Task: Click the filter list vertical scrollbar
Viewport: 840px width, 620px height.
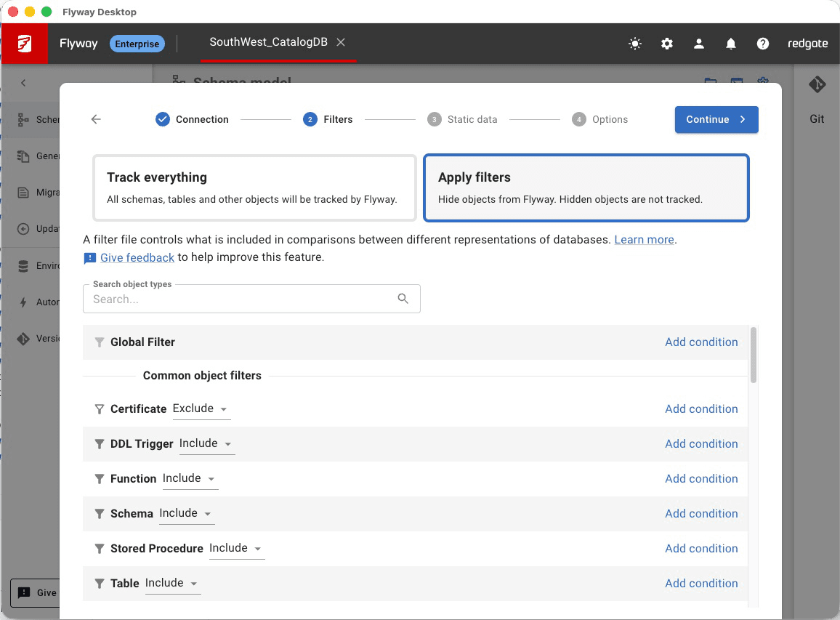Action: (754, 355)
